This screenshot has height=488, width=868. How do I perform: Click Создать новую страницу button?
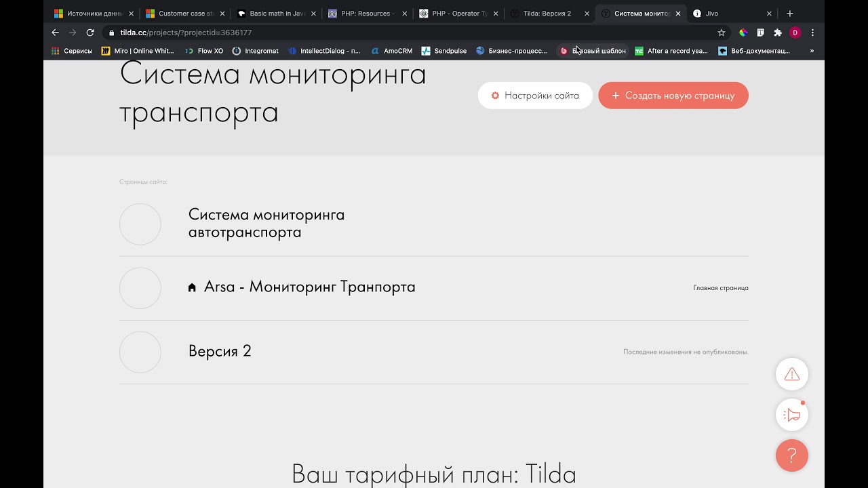point(673,96)
